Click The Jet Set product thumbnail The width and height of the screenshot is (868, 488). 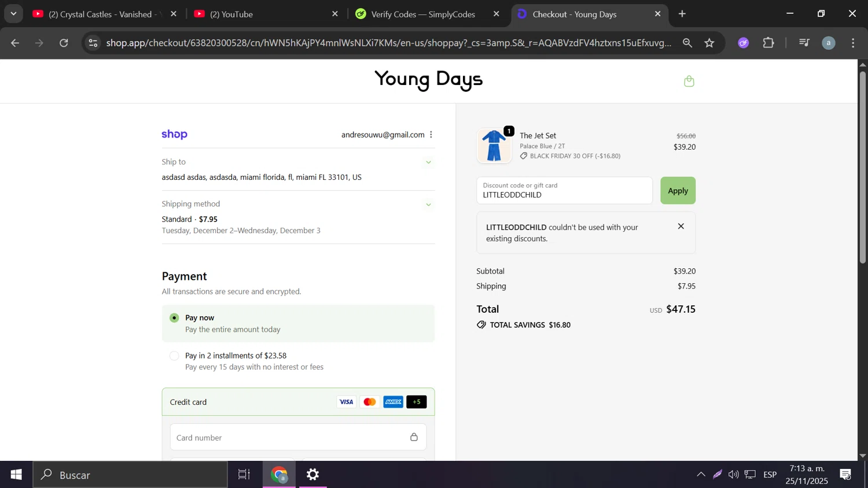[x=494, y=146]
